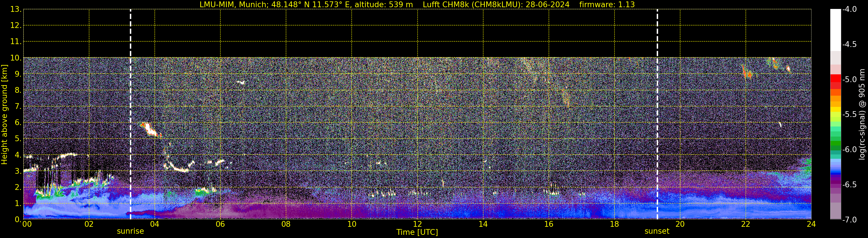Click height-axis tick label '7.'

pos(18,107)
